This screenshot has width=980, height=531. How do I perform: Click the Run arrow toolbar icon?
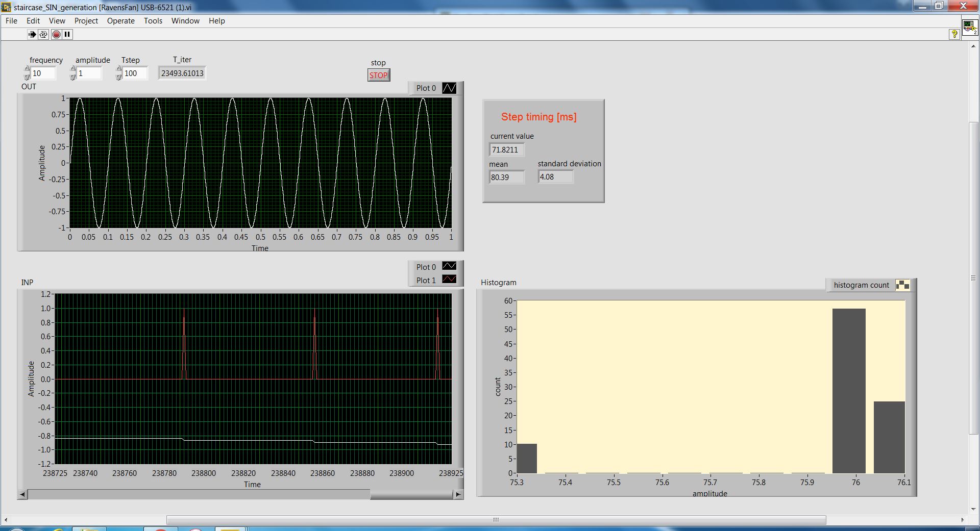point(32,34)
